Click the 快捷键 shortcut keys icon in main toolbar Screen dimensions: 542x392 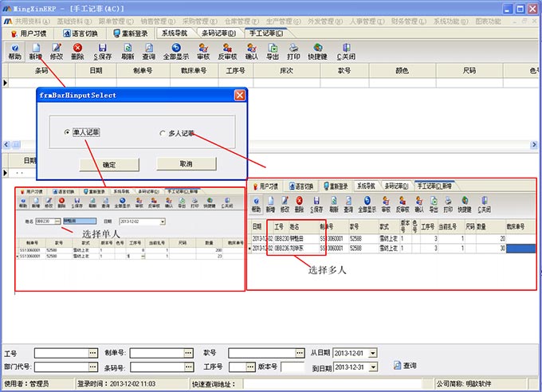pos(317,52)
